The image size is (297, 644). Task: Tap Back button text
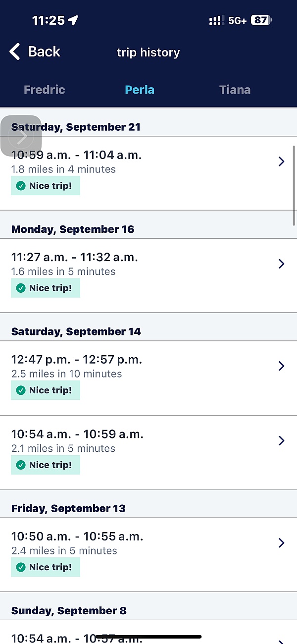[x=44, y=52]
